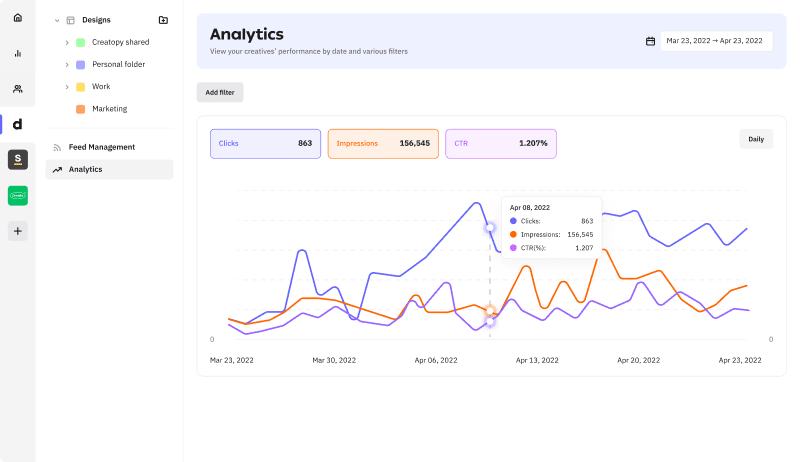800x462 pixels.
Task: Switch to the green workspace icon
Action: click(x=17, y=195)
